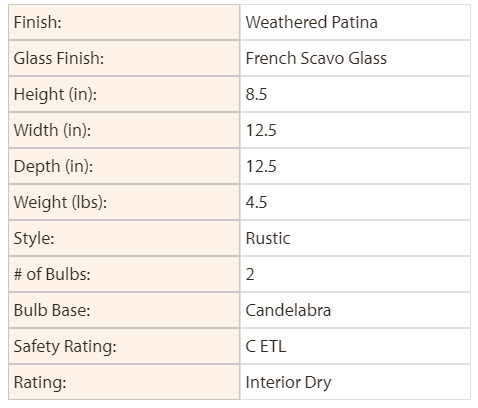Viewport: 478px width, 408px height.
Task: Select the 12.5 value in the Depth row
Action: [261, 166]
